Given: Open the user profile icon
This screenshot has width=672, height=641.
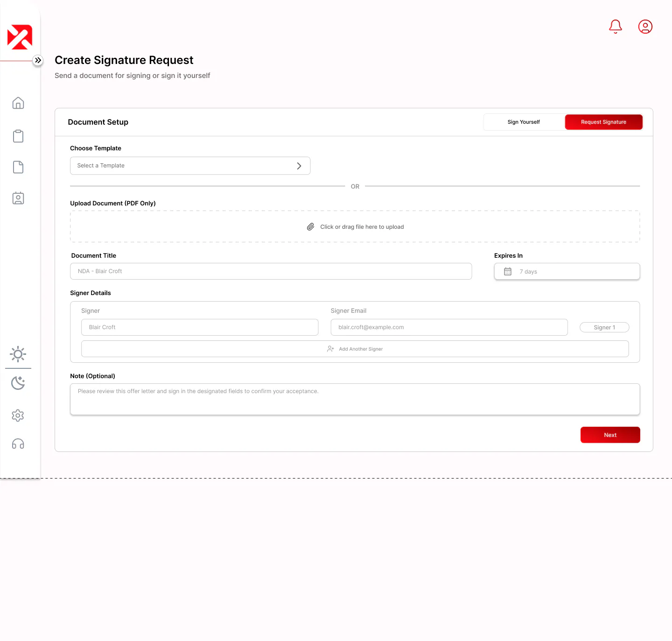Looking at the screenshot, I should (x=645, y=27).
